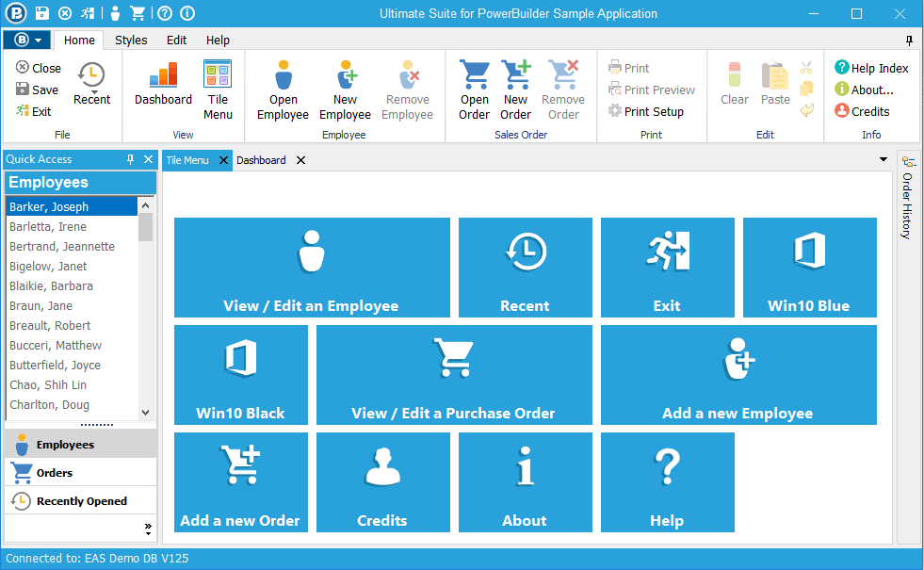Close the Quick Access panel
This screenshot has width=924, height=570.
pos(149,159)
